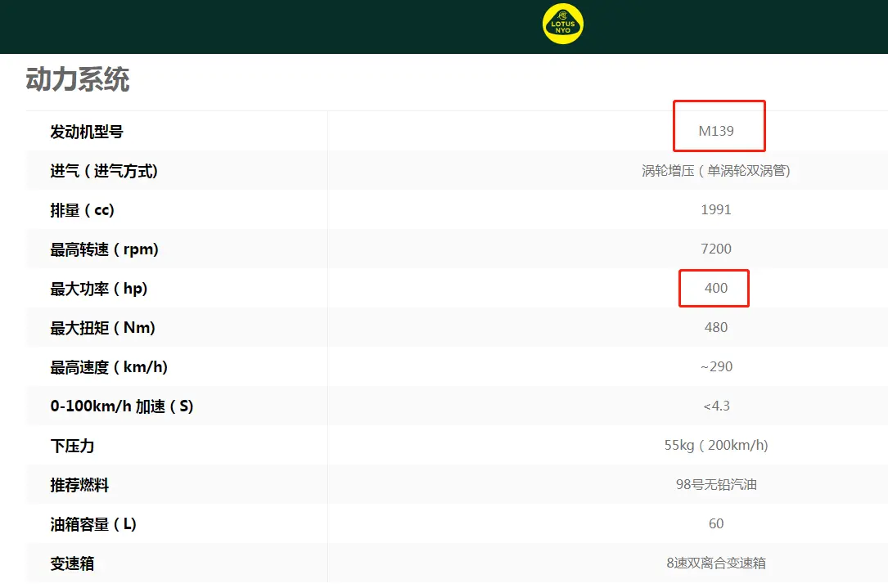Click the 480 torque value
The height and width of the screenshot is (588, 888).
[716, 328]
